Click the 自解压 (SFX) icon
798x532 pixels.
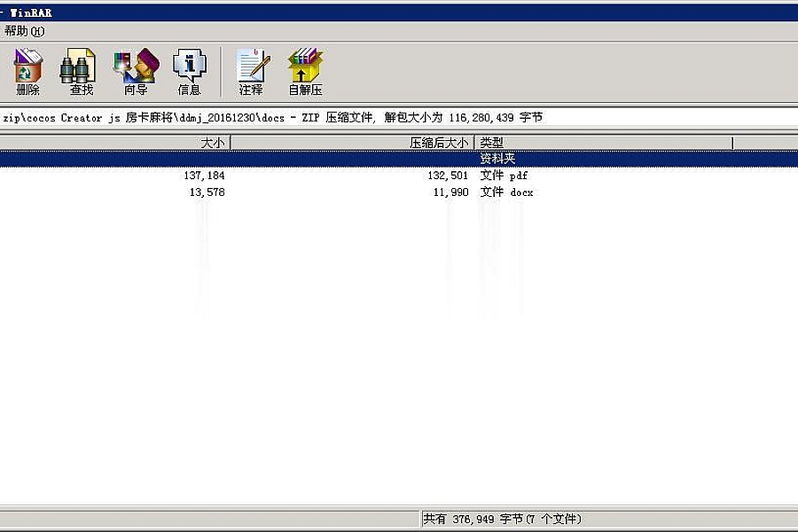tap(305, 72)
